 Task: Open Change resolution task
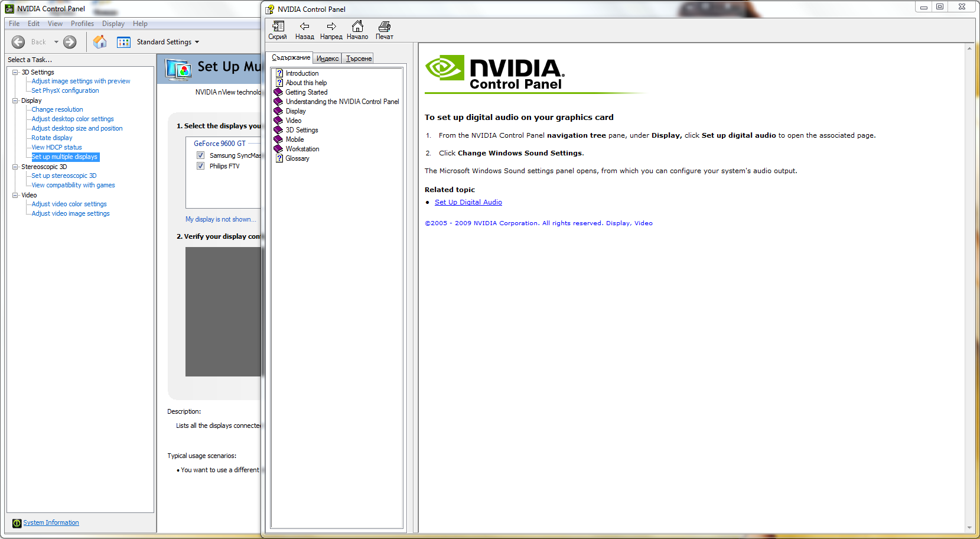pyautogui.click(x=57, y=109)
